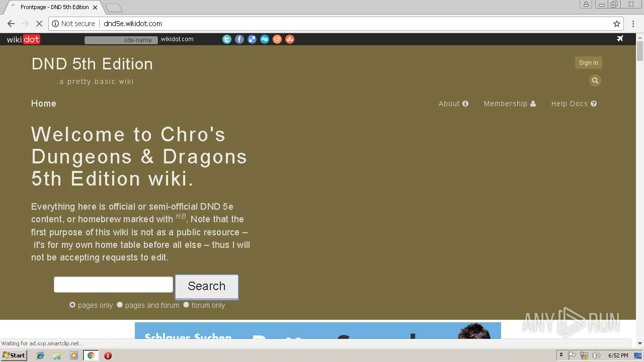Show hidden system tray icons
This screenshot has height=362, width=644.
point(561,355)
